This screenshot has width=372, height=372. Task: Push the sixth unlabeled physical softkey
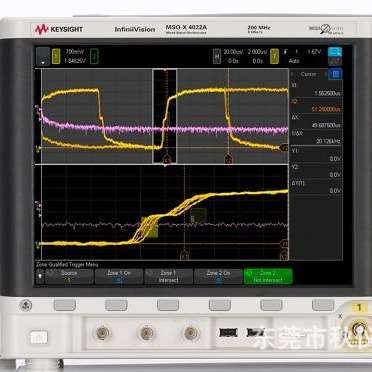[x=323, y=305]
